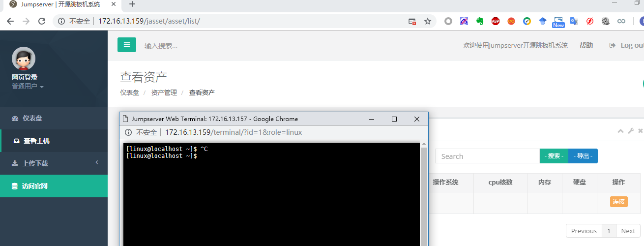Open the ABP Adblock Plus extension
The width and height of the screenshot is (644, 246).
(x=496, y=21)
